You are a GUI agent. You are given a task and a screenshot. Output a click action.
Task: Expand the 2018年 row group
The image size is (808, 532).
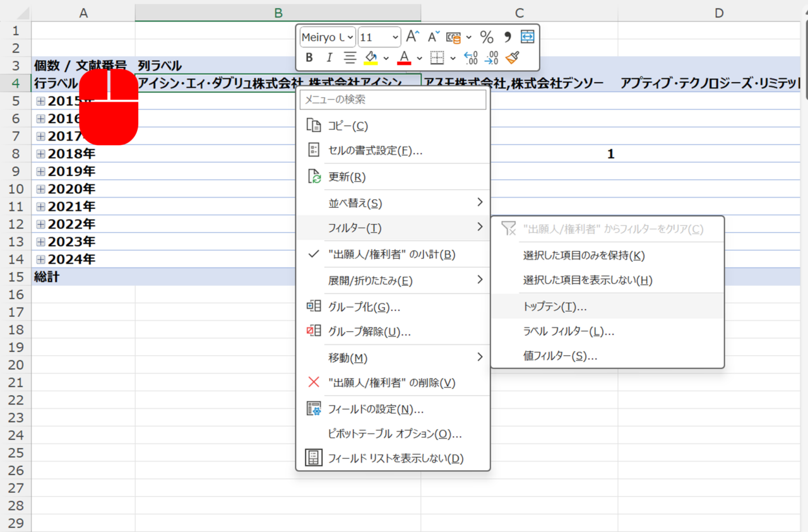click(41, 154)
